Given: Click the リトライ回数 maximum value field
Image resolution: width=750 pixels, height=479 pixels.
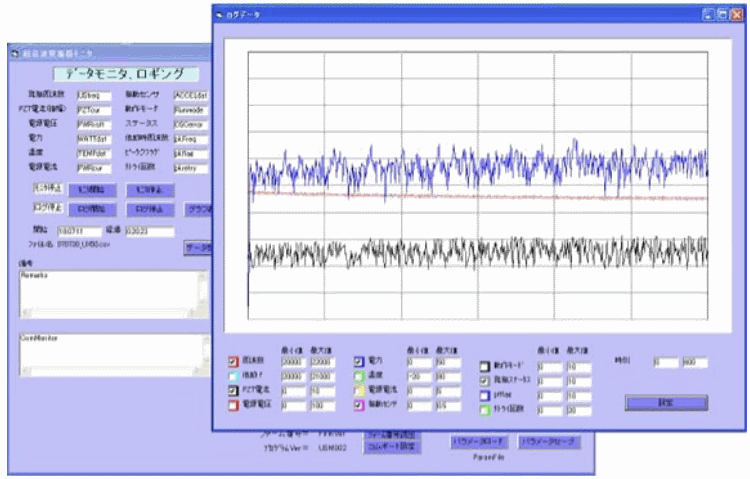Looking at the screenshot, I should (579, 411).
